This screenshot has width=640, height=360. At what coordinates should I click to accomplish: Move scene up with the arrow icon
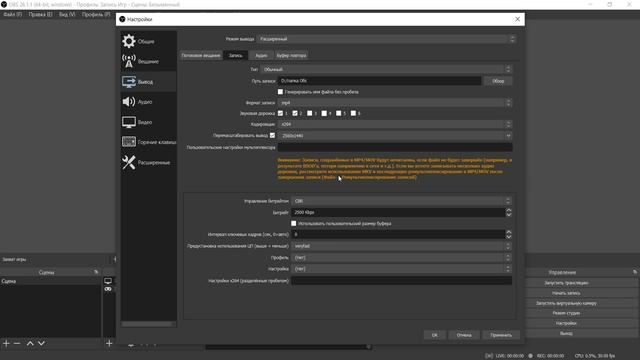click(x=30, y=344)
